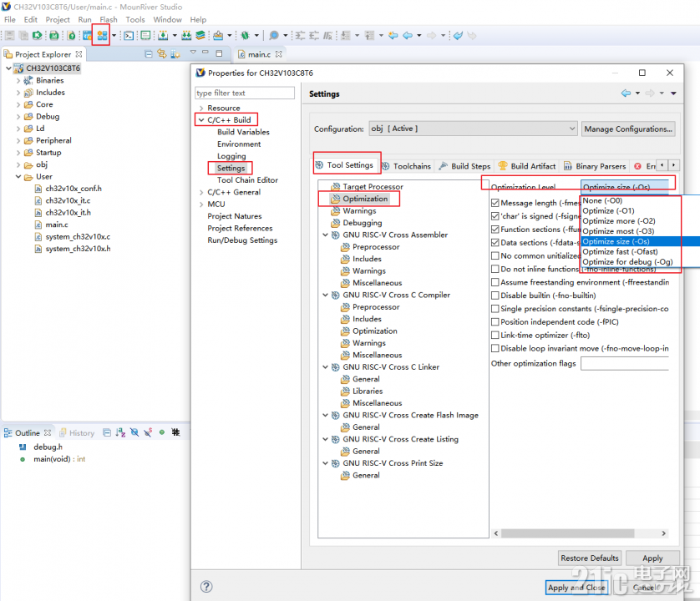700x601 pixels.
Task: Maximize the Project Explorer panel
Action: pyautogui.click(x=219, y=53)
